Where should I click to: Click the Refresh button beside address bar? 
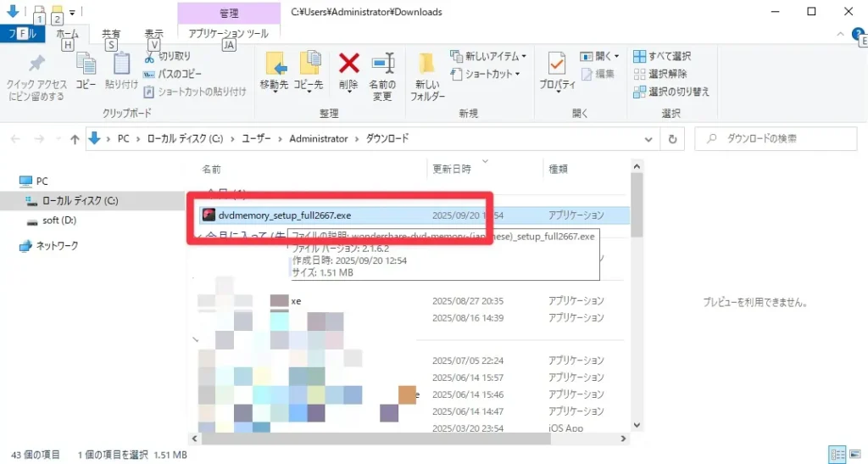click(x=672, y=139)
